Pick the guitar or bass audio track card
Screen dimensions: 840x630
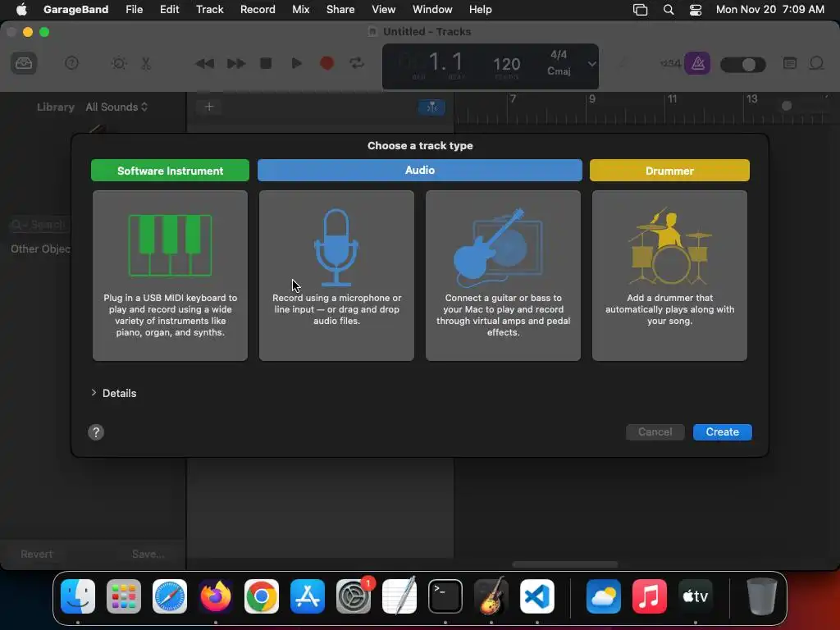click(x=503, y=276)
